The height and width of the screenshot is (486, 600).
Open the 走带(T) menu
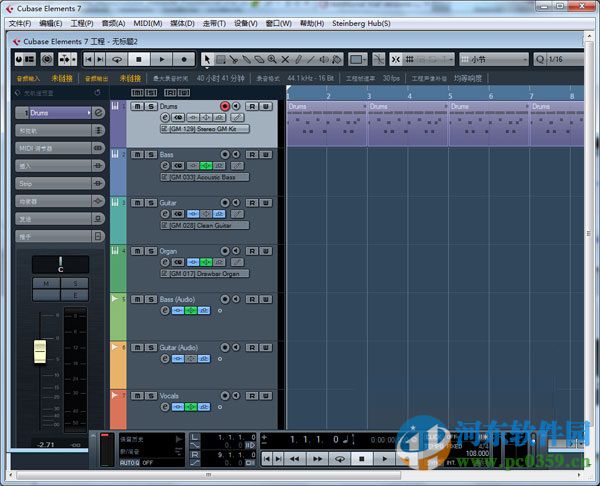click(214, 23)
